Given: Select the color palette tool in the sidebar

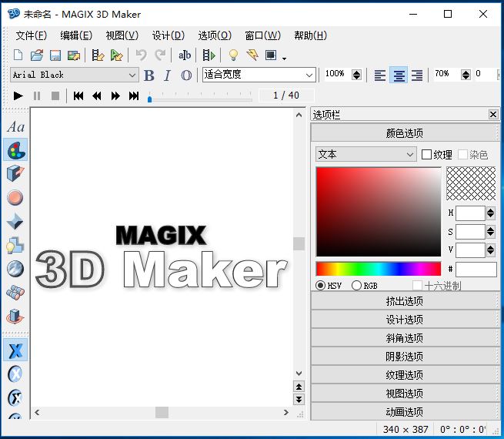Looking at the screenshot, I should pyautogui.click(x=15, y=150).
